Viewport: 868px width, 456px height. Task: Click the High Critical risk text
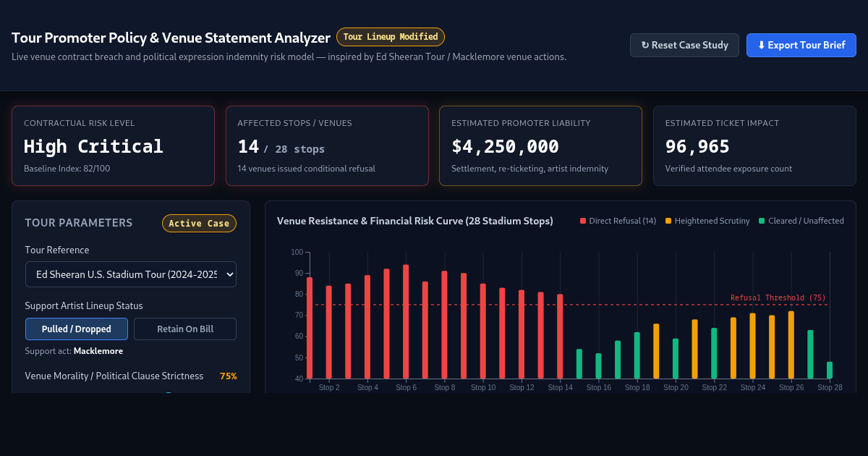coord(93,146)
